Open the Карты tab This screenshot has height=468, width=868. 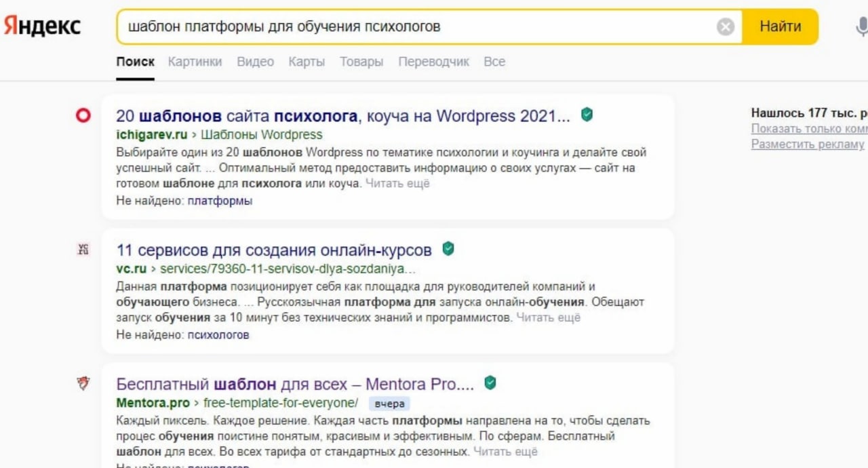coord(307,62)
